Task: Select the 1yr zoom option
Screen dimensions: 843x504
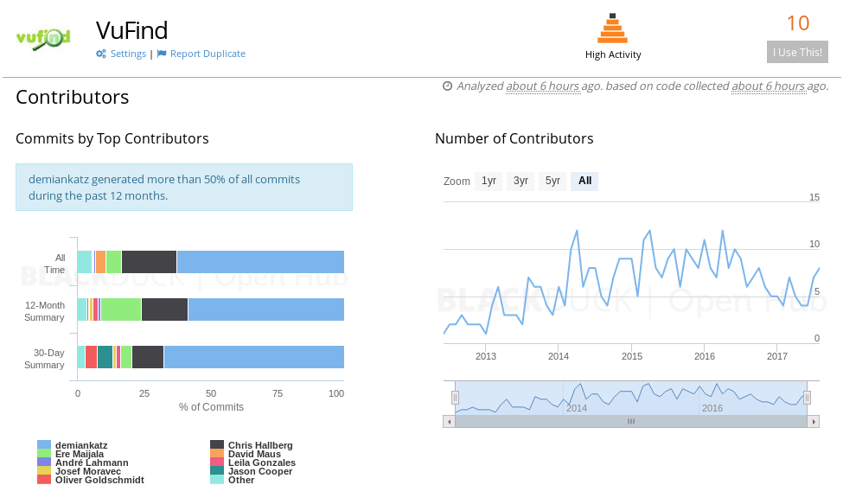Action: click(489, 182)
